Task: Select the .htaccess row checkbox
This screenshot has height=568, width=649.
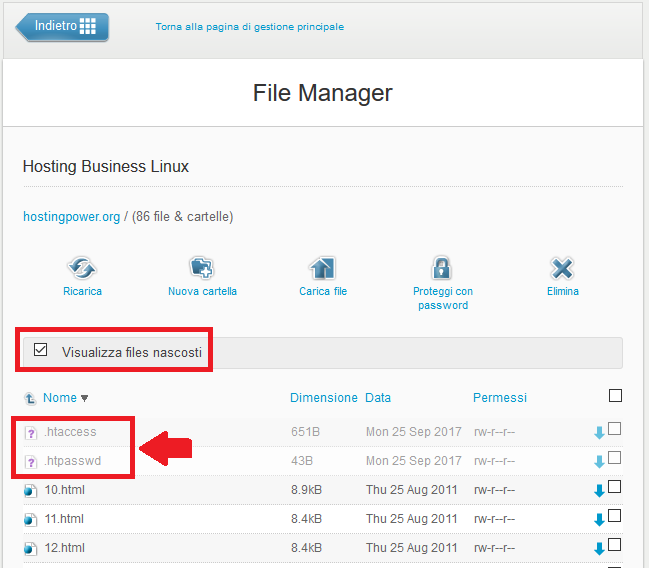Action: 615,429
